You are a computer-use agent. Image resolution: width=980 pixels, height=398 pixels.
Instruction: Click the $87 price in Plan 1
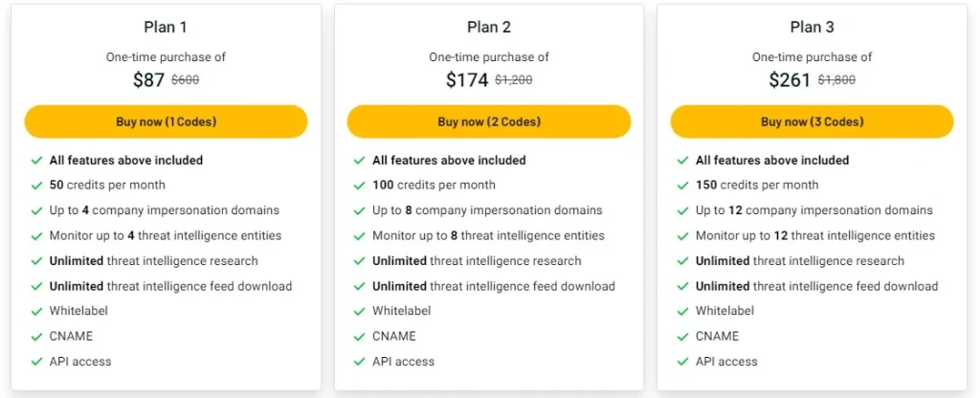tap(148, 80)
